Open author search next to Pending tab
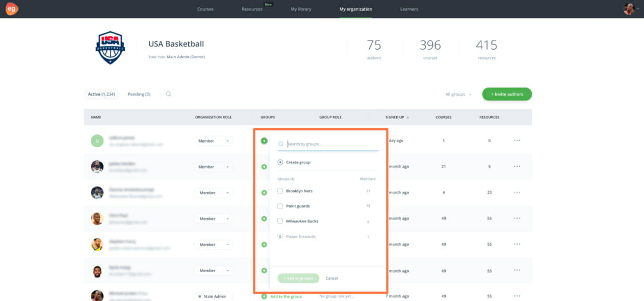Image resolution: width=644 pixels, height=301 pixels. click(x=168, y=94)
